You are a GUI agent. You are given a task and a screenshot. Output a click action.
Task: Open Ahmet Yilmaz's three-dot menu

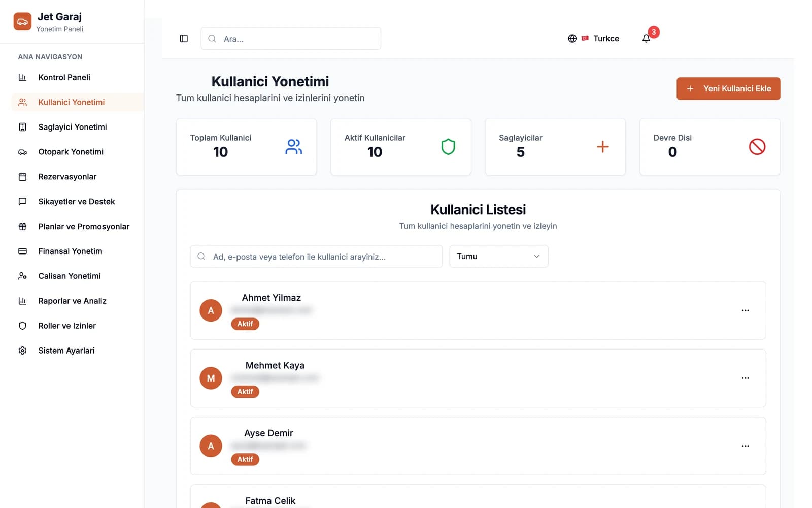point(745,310)
